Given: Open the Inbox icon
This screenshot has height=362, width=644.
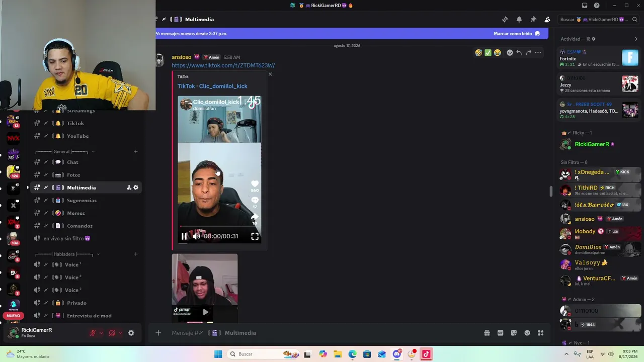Looking at the screenshot, I should pos(585,6).
